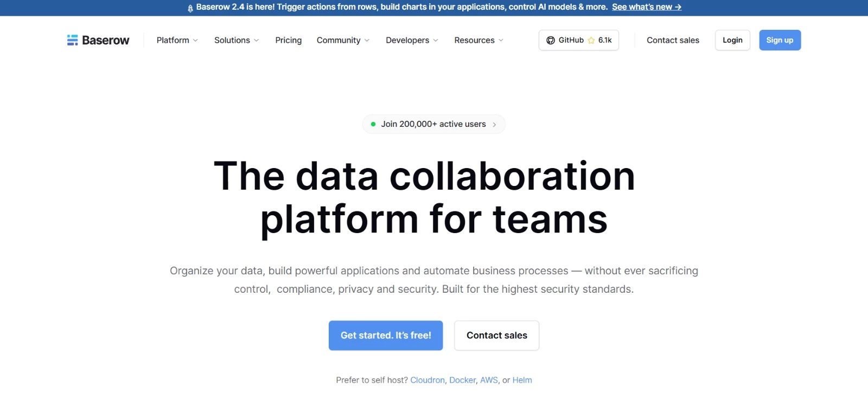Click 'The data collaboration platform for teams' heading
This screenshot has height=393, width=868.
425,198
